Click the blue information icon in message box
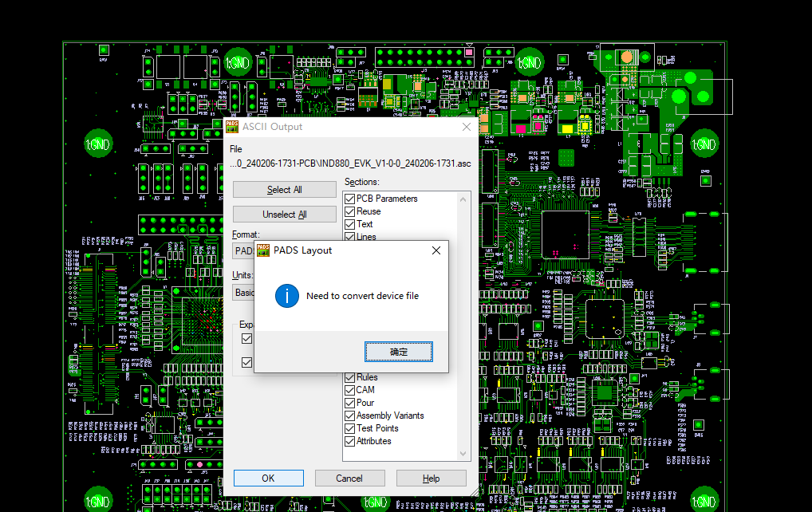The height and width of the screenshot is (512, 812). [286, 296]
